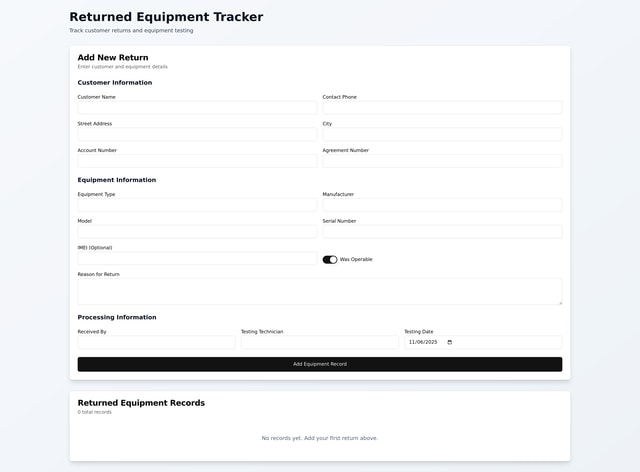The height and width of the screenshot is (472, 640).
Task: Click inside the Reason for Return textarea
Action: (319, 291)
